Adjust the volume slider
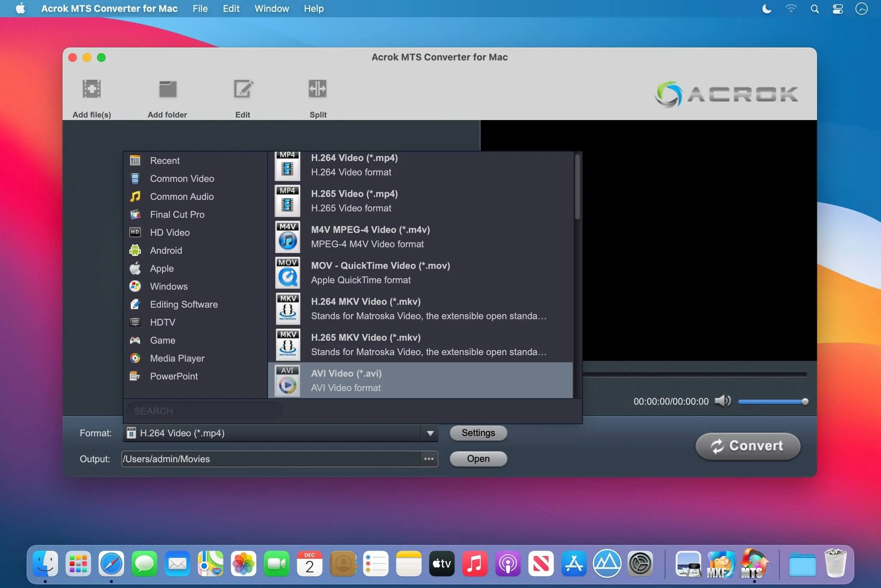 coord(772,401)
